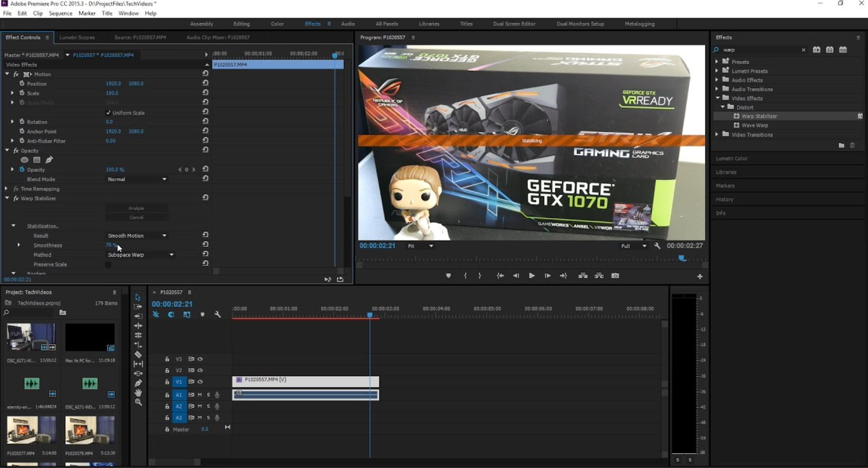This screenshot has height=468, width=868.
Task: Select the Track Select Forward tool
Action: (x=139, y=306)
